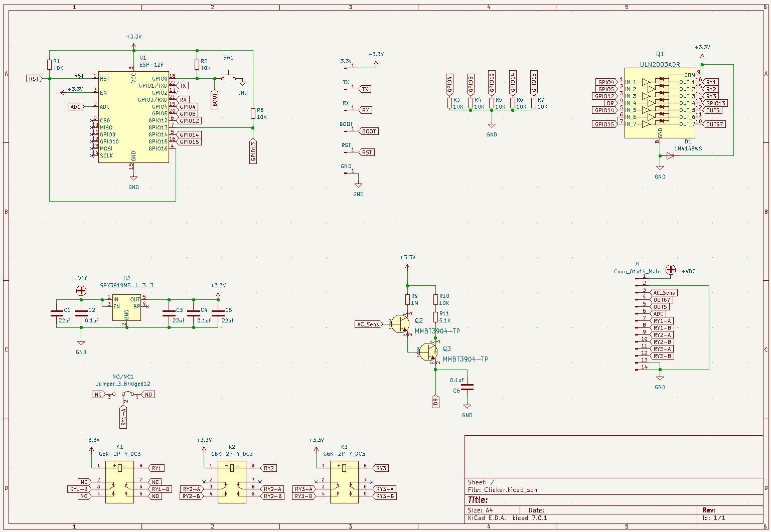Select the AC_Sens label on J1 pin 3
771x532 pixels.
pos(664,293)
